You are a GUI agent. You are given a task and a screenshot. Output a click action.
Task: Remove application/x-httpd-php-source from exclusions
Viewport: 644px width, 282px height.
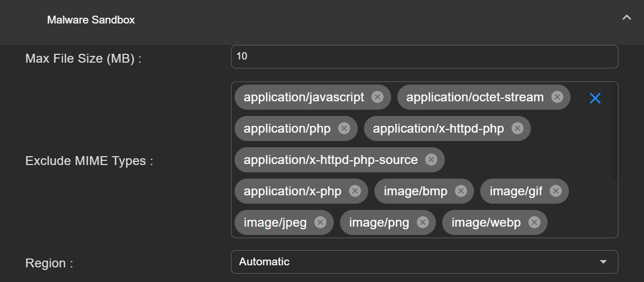coord(431,160)
